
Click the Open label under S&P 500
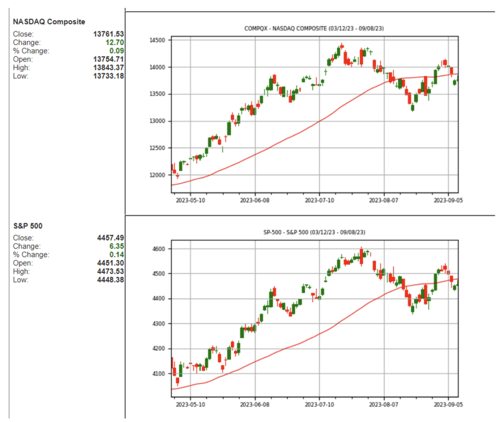coord(23,263)
